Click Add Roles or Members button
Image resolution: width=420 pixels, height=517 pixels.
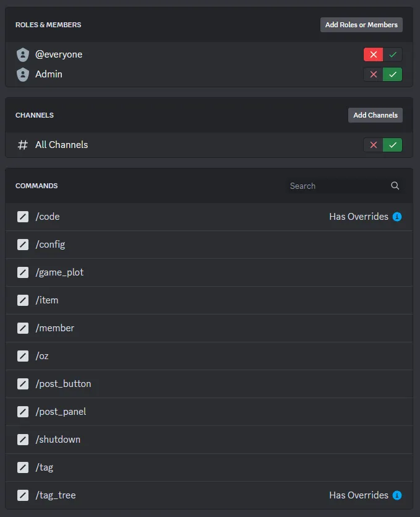(x=361, y=25)
